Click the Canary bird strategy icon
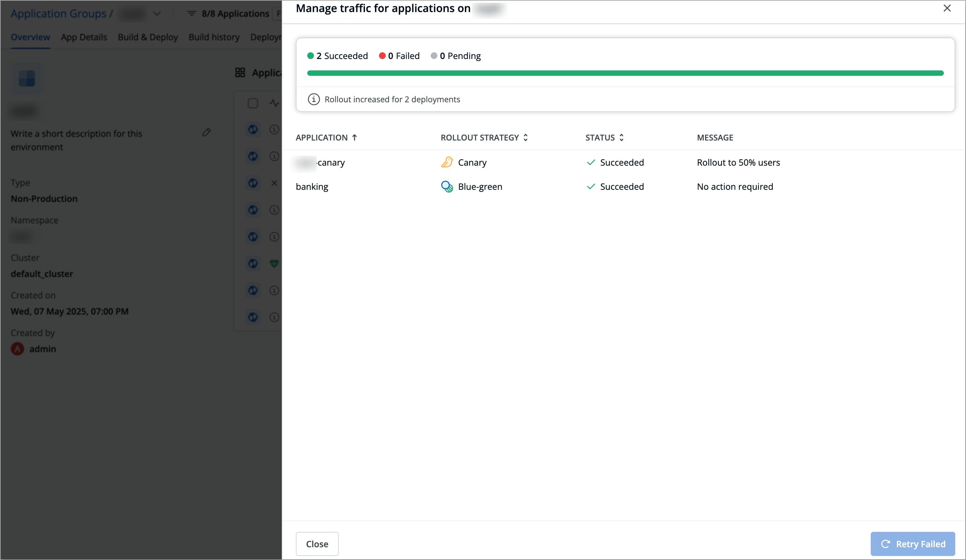This screenshot has width=966, height=560. [446, 163]
